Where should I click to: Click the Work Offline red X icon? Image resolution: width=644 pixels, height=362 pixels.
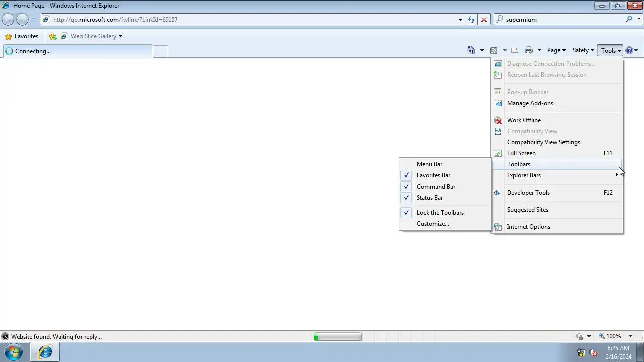coord(498,120)
